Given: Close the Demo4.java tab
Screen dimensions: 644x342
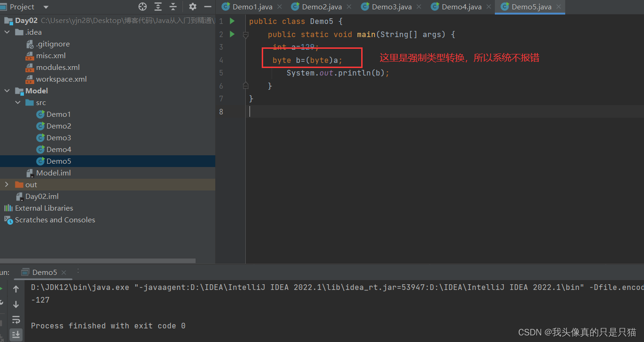Looking at the screenshot, I should point(489,7).
